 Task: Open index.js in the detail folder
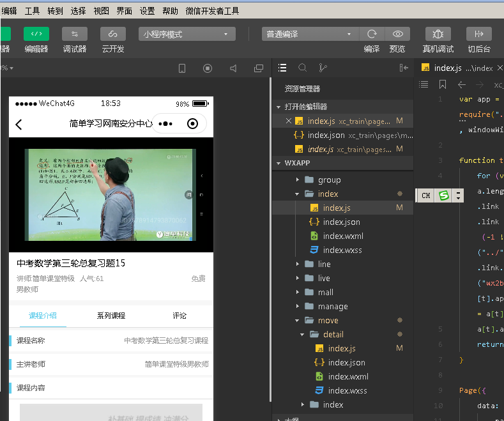[x=342, y=348]
